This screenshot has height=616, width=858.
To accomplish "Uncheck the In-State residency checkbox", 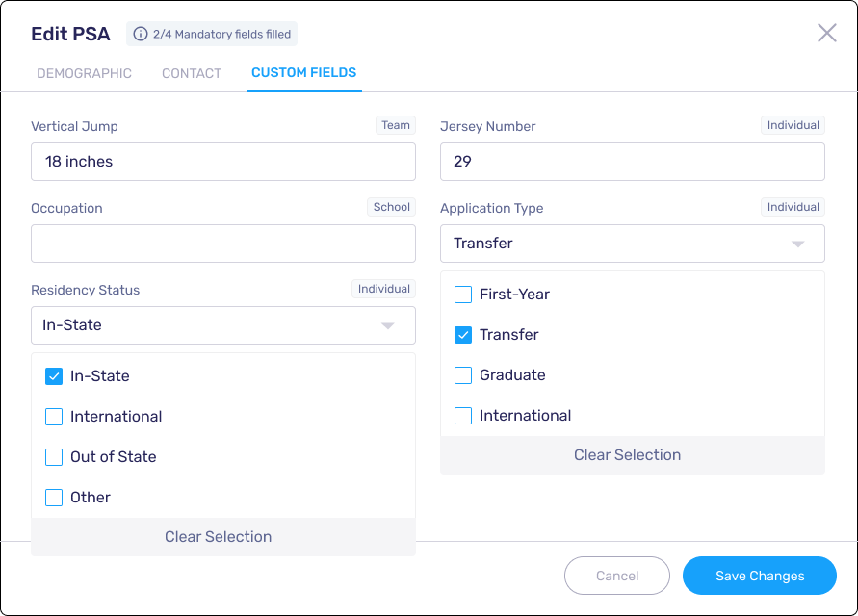I will click(x=54, y=376).
